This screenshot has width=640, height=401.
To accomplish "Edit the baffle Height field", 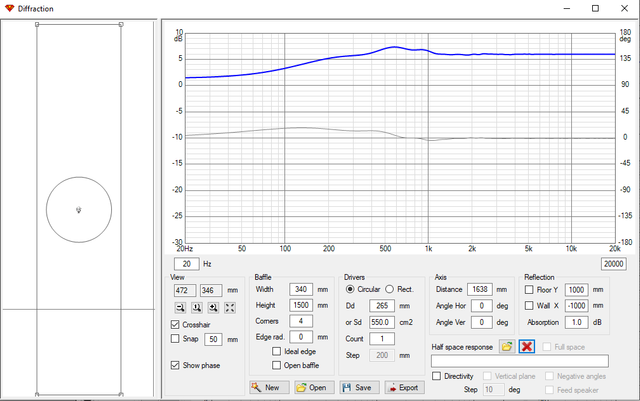I will tap(301, 305).
